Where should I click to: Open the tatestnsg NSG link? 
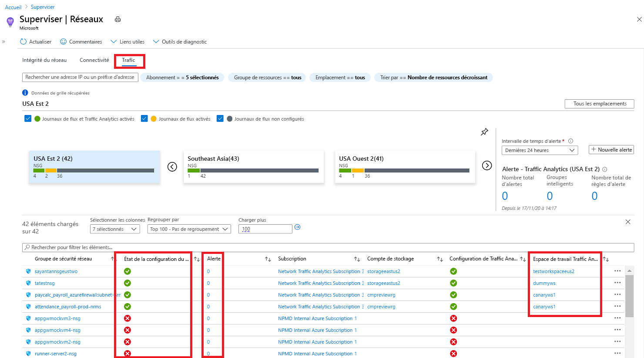(45, 283)
